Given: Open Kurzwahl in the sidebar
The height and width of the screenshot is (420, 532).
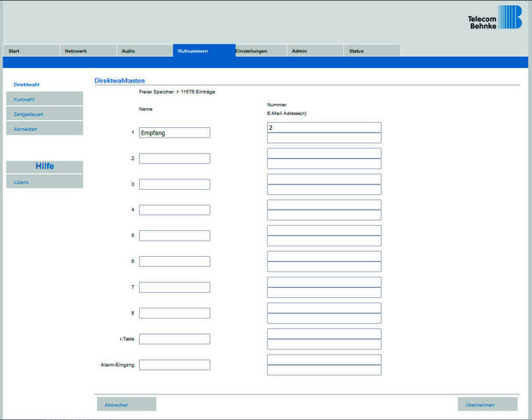Looking at the screenshot, I should (44, 99).
